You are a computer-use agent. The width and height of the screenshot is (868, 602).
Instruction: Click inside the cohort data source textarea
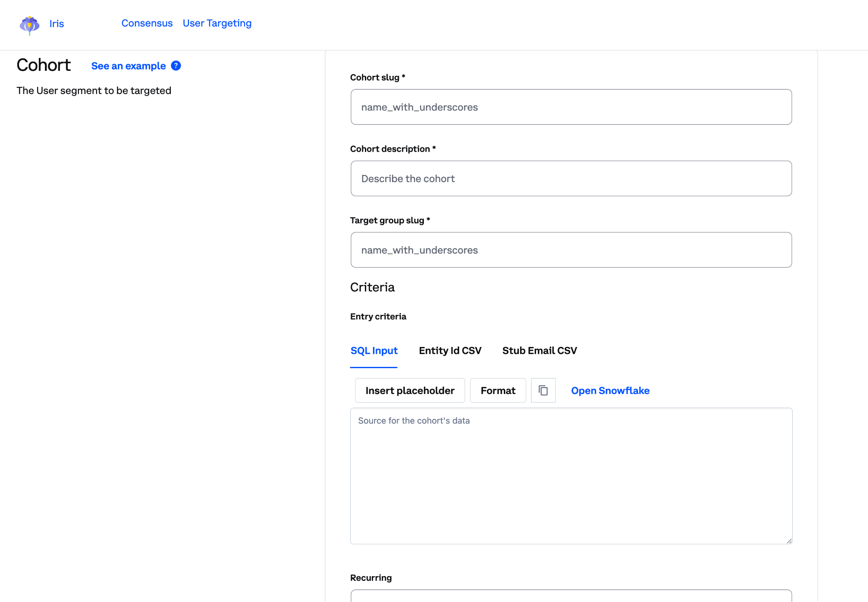tap(571, 466)
